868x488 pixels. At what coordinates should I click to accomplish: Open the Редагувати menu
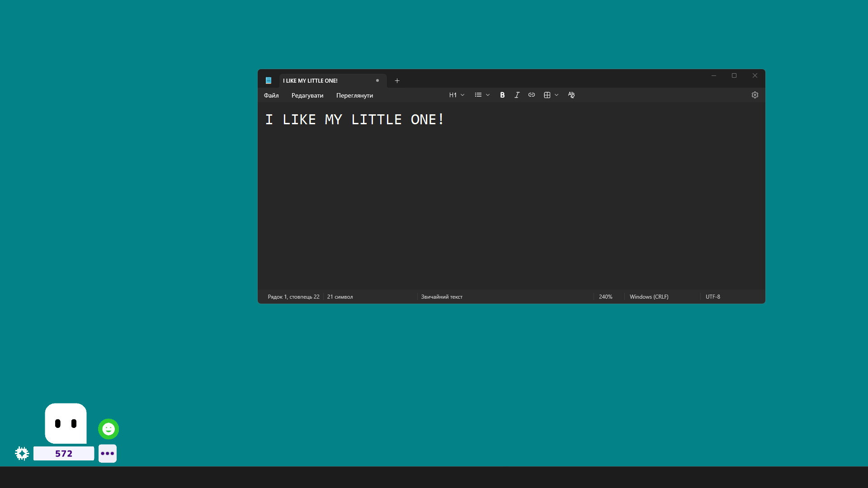(x=307, y=95)
